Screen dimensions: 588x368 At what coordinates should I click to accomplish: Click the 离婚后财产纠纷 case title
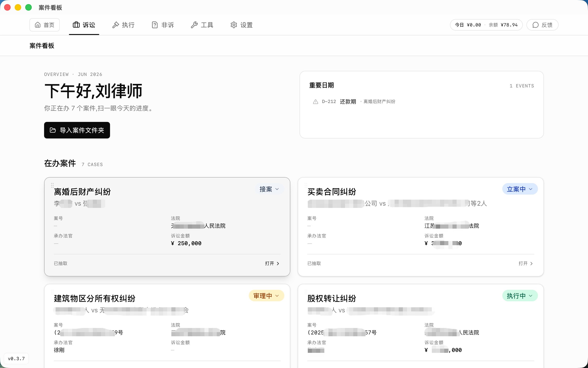tap(82, 192)
